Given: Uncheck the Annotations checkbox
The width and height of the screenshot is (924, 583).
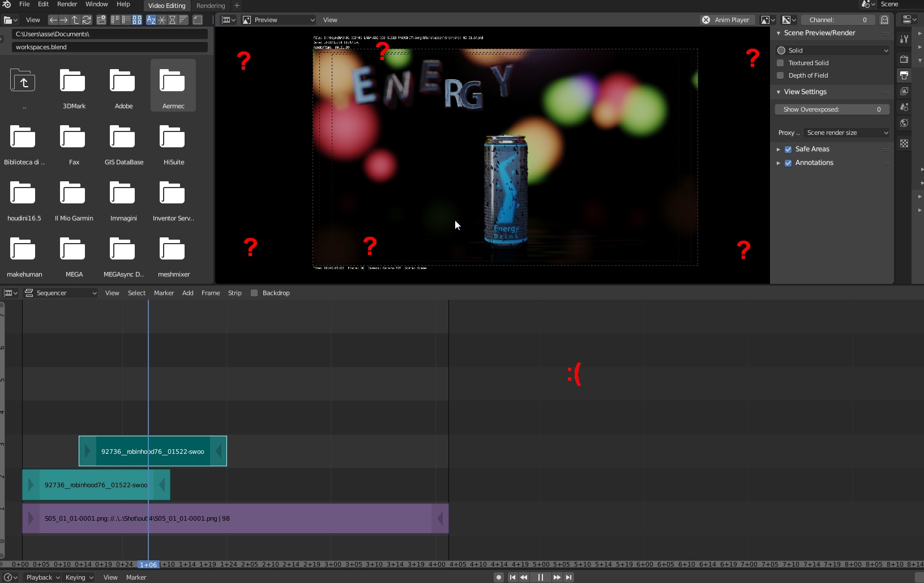Looking at the screenshot, I should point(788,163).
